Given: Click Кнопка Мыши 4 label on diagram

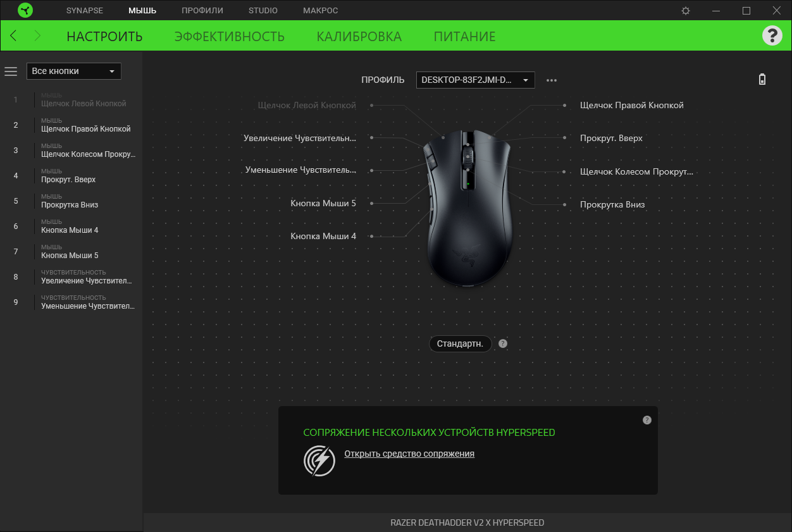Looking at the screenshot, I should pos(323,236).
